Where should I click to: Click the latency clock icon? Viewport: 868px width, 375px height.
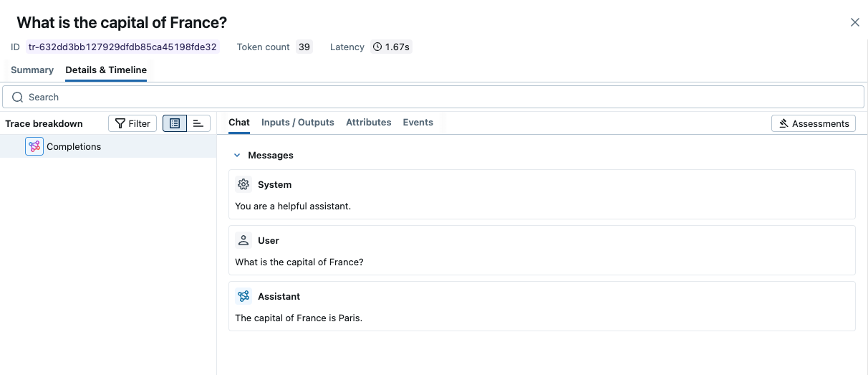tap(377, 47)
